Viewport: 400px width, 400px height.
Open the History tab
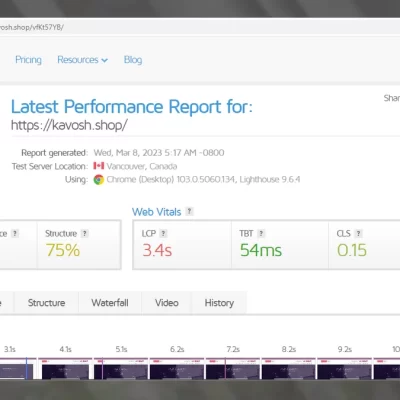point(219,303)
